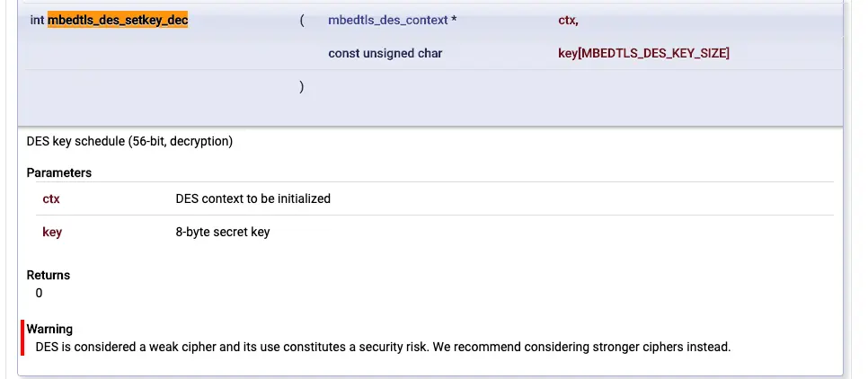This screenshot has height=379, width=868.
Task: Select the key parameter name in table
Action: (x=52, y=232)
